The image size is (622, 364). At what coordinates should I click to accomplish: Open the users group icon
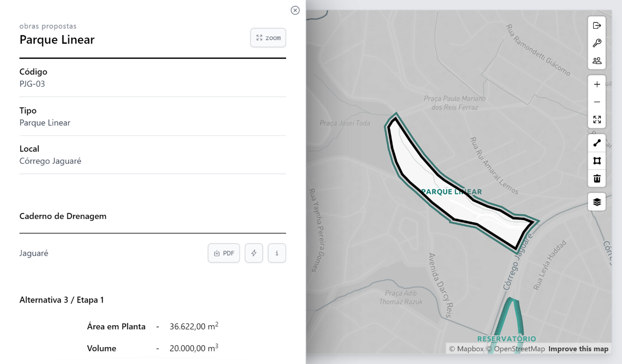coord(597,61)
